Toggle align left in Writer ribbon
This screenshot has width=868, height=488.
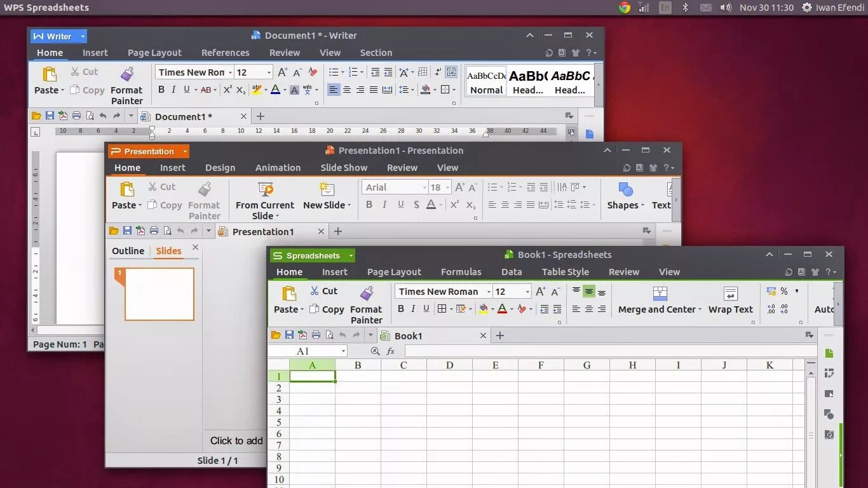[334, 90]
